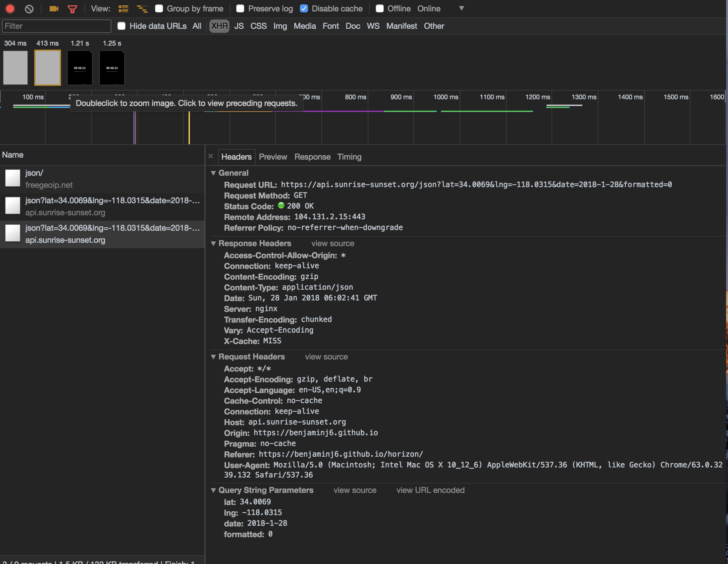Screen dimensions: 728x564
Task: Click the Referer header URL value
Action: tap(341, 454)
